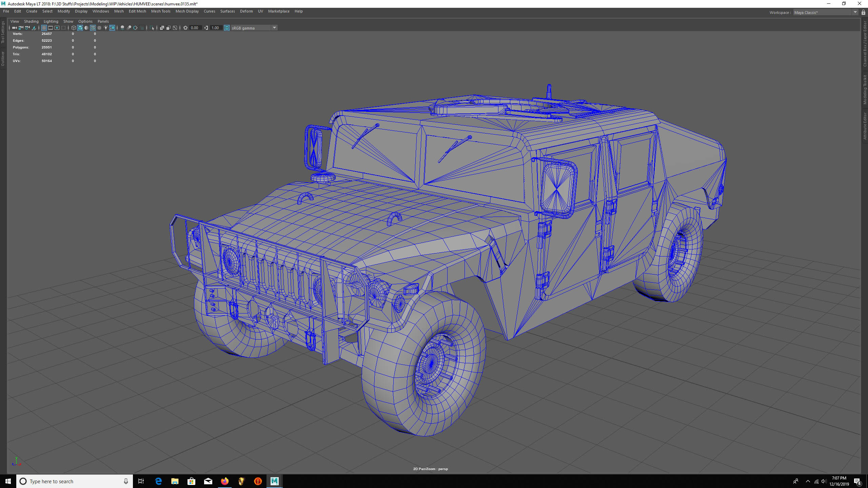This screenshot has height=488, width=868.
Task: Select Smooth Shade All cube icon
Action: (80, 28)
